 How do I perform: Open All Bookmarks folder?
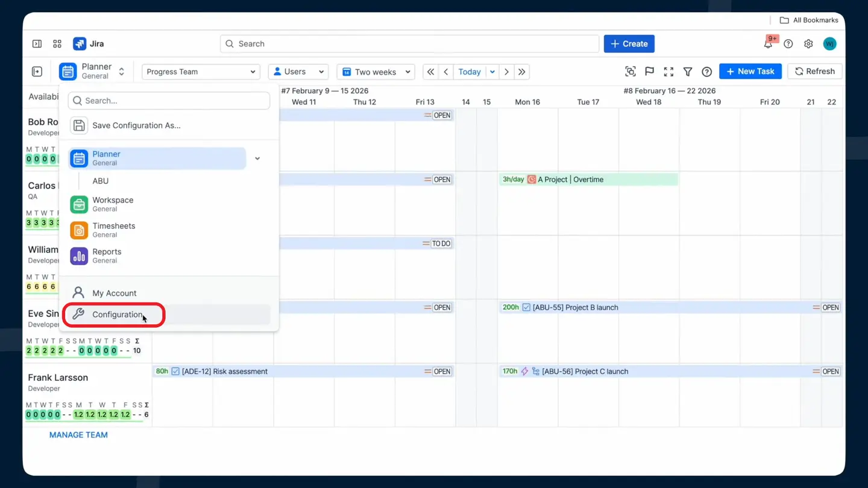(x=809, y=20)
